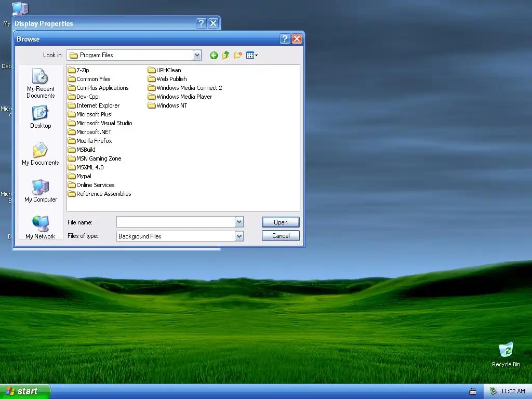Expand the Files of type dropdown

(x=239, y=236)
